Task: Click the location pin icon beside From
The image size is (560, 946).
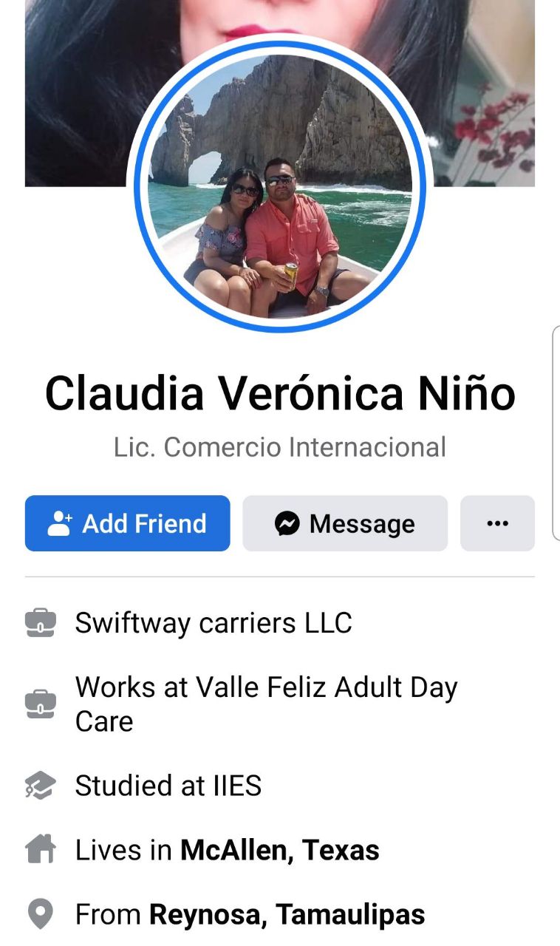Action: 41,914
